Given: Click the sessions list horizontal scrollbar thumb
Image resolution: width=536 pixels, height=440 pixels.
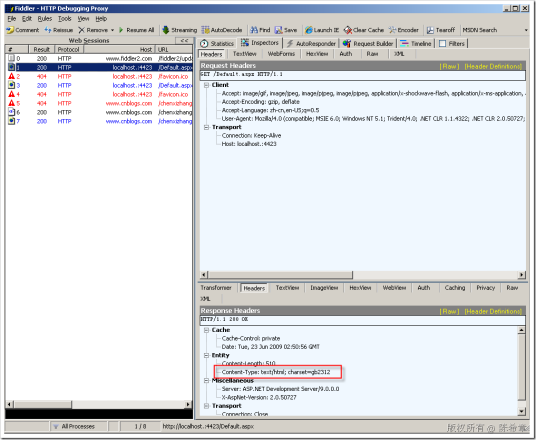Looking at the screenshot, I should pyautogui.click(x=43, y=404).
